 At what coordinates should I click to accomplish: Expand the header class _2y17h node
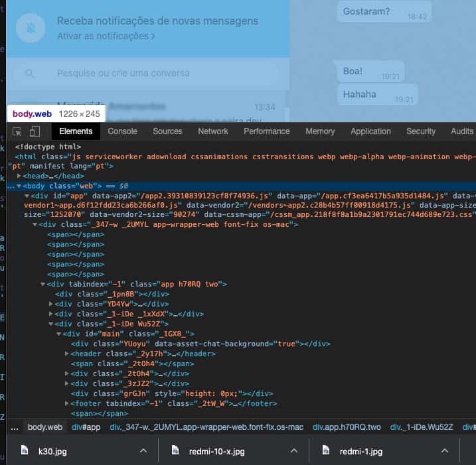coord(66,354)
